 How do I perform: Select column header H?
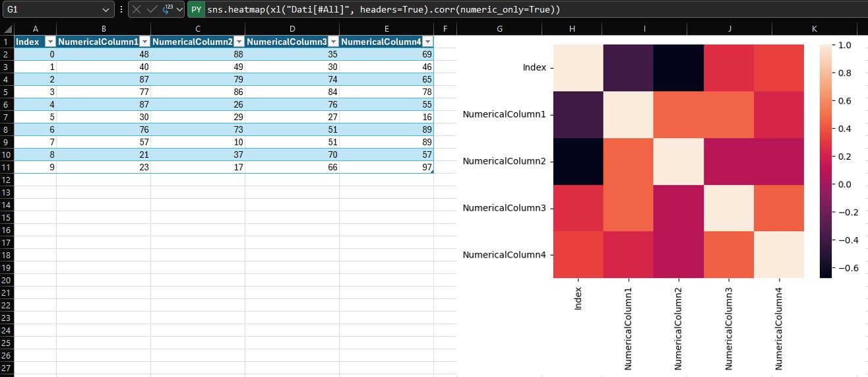572,28
